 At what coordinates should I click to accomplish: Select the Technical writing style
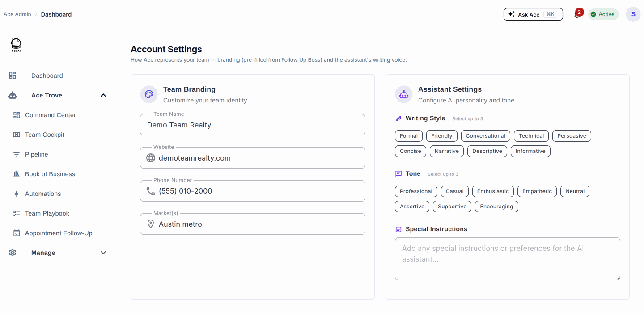[x=531, y=136]
